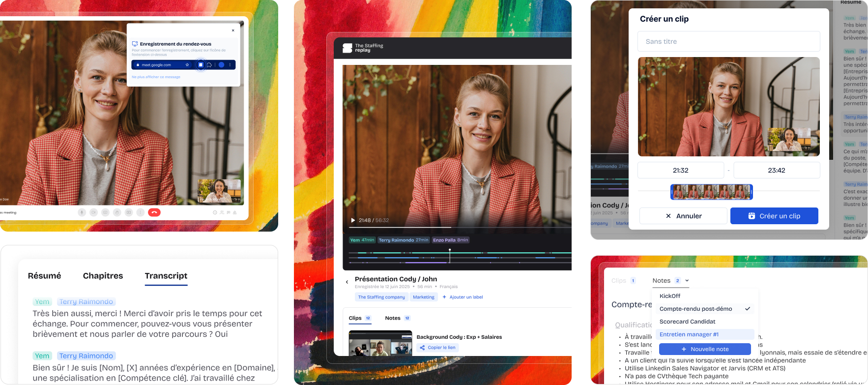This screenshot has width=868, height=385.
Task: Click the Sans titre clip title field
Action: pos(728,41)
